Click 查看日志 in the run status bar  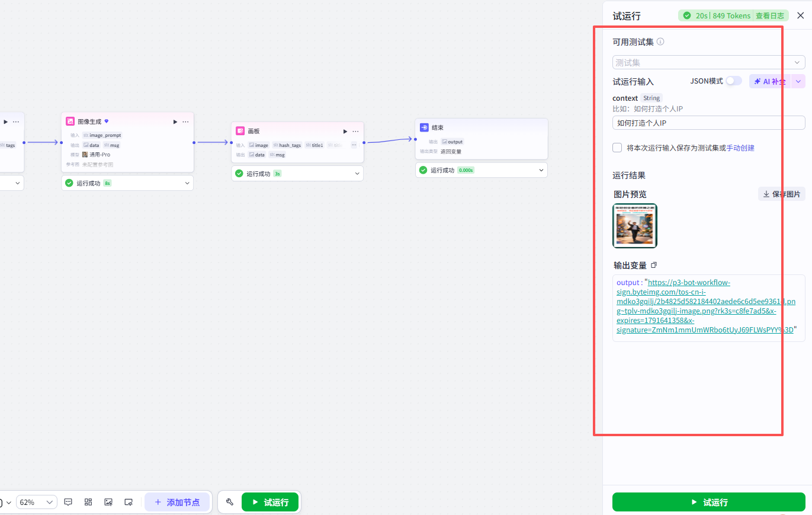tap(770, 15)
